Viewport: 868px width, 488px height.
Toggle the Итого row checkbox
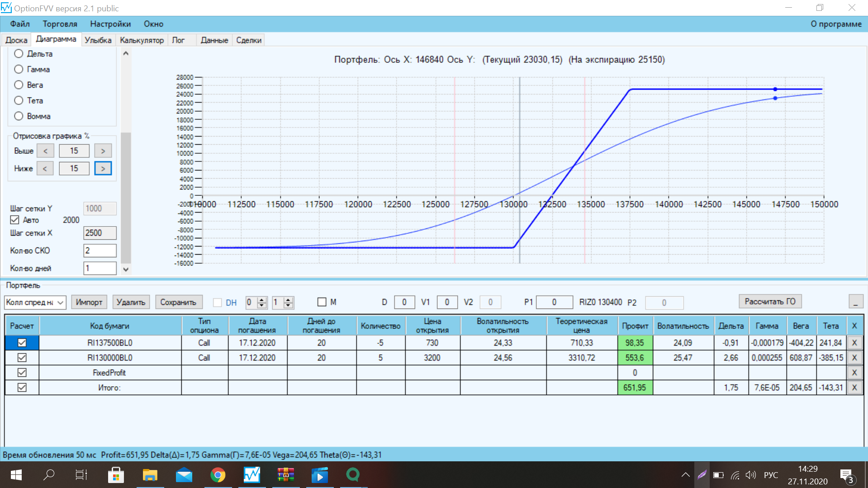(x=22, y=388)
